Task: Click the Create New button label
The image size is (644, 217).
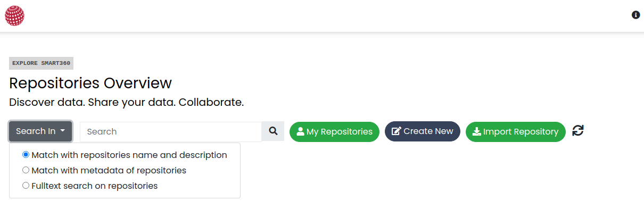Action: pos(428,131)
